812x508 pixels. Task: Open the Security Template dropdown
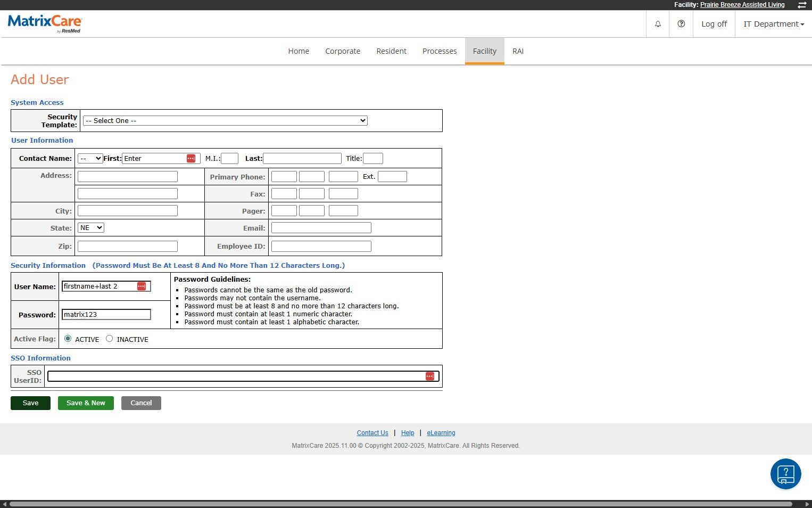(225, 121)
